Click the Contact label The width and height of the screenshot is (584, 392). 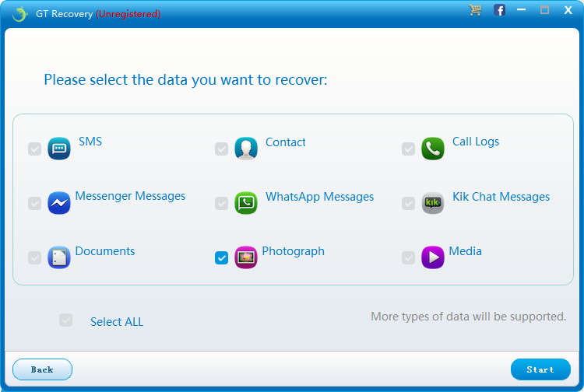pyautogui.click(x=285, y=142)
